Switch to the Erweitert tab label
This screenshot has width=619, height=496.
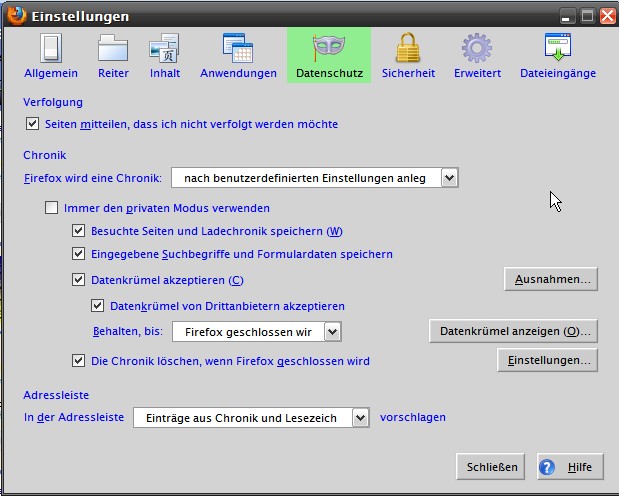coord(477,73)
